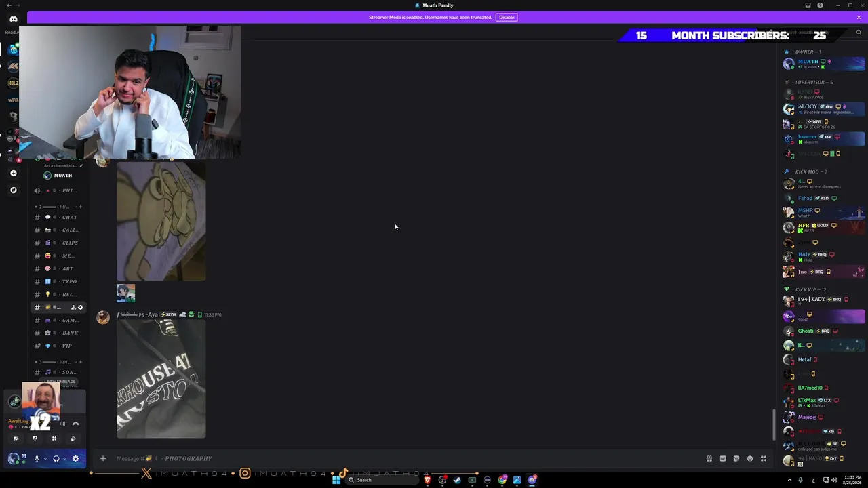Open LTxMax member in member list
This screenshot has height=488, width=868.
[x=824, y=402]
